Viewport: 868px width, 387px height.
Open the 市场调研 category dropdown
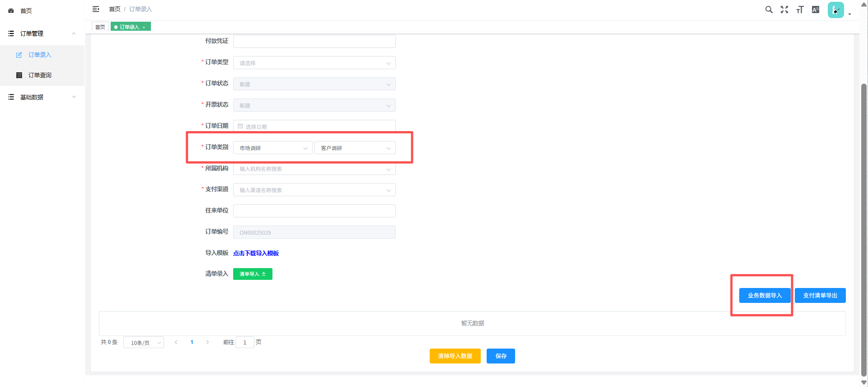(272, 148)
